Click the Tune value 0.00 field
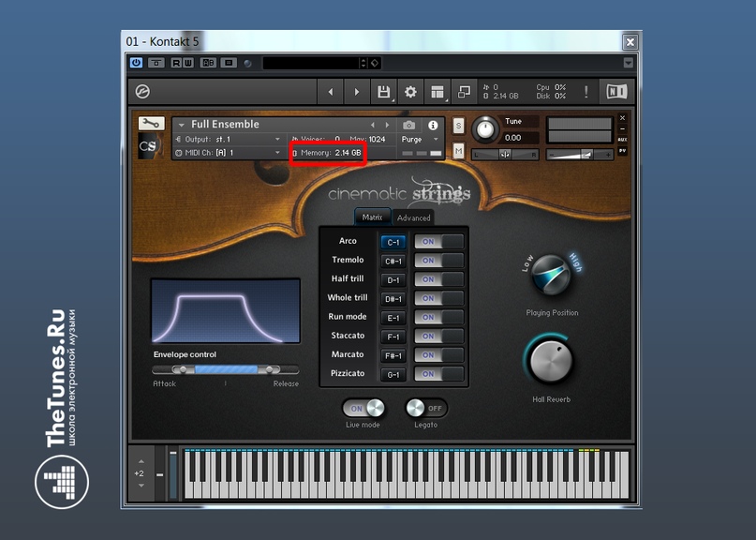 pos(519,138)
